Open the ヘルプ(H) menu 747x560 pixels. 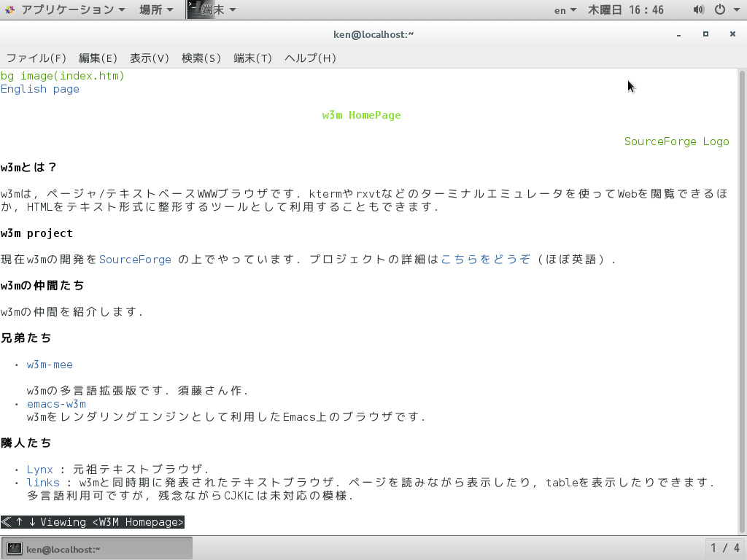click(310, 58)
